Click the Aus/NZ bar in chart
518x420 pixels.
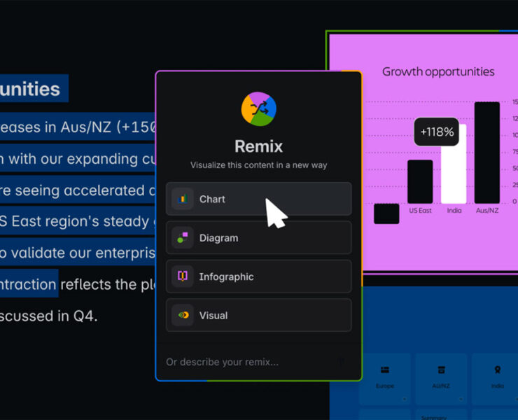pyautogui.click(x=487, y=153)
